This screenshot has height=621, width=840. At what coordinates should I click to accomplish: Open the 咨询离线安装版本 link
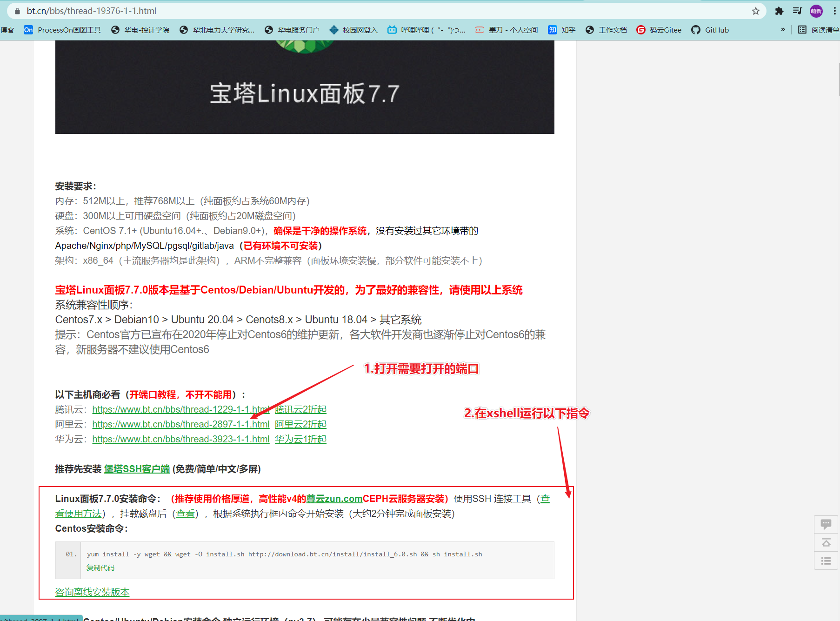pos(92,592)
